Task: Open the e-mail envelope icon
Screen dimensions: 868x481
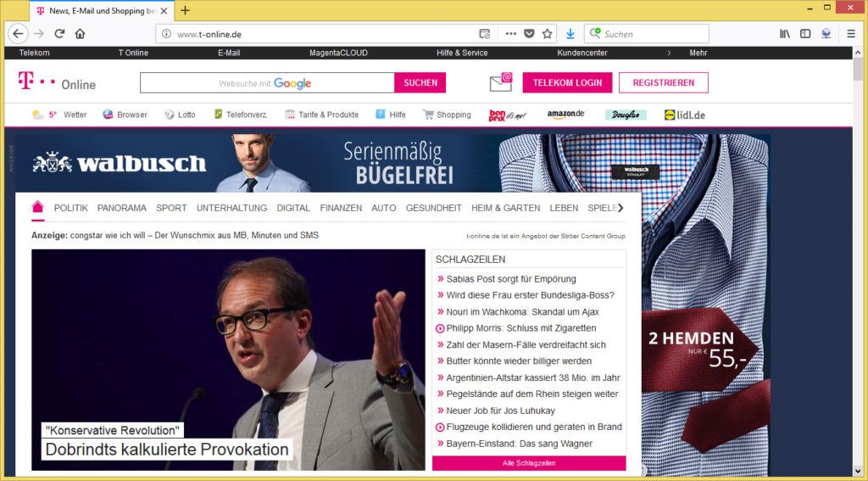Action: [x=501, y=82]
